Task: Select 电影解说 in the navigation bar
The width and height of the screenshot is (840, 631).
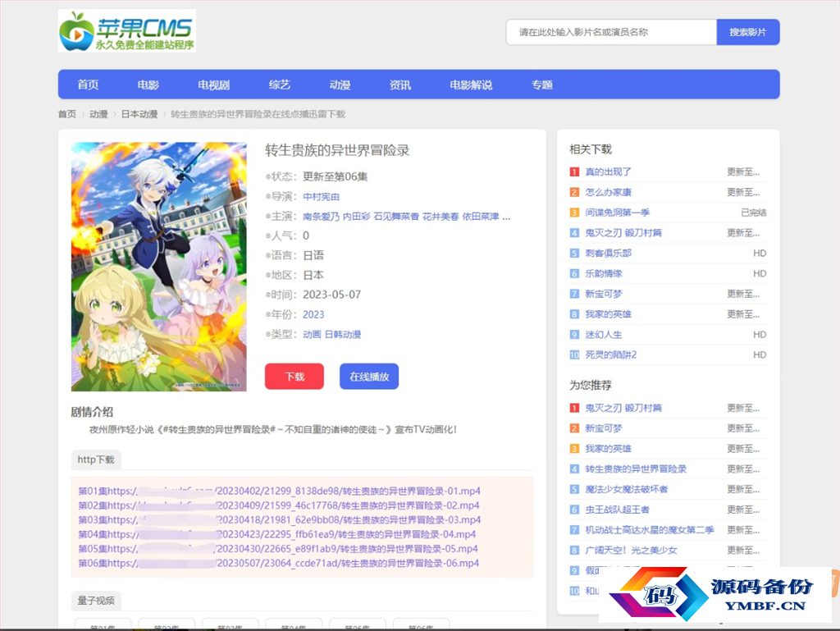Action: click(471, 85)
